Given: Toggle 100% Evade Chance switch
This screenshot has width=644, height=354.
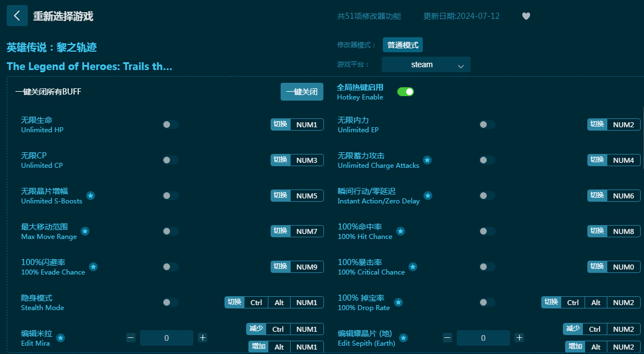Looking at the screenshot, I should (x=171, y=267).
